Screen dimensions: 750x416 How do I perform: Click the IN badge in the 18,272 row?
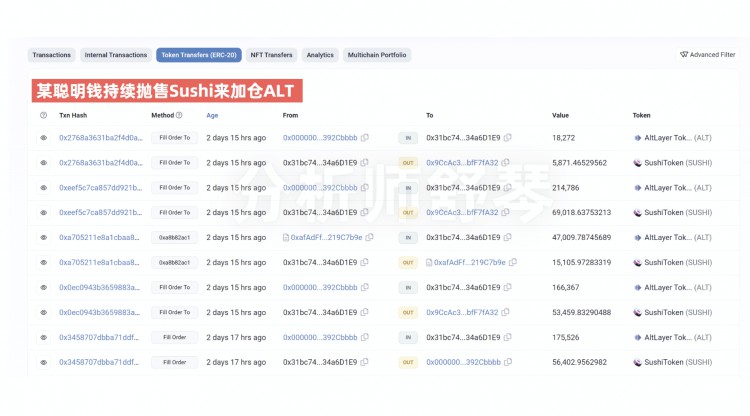tap(408, 138)
